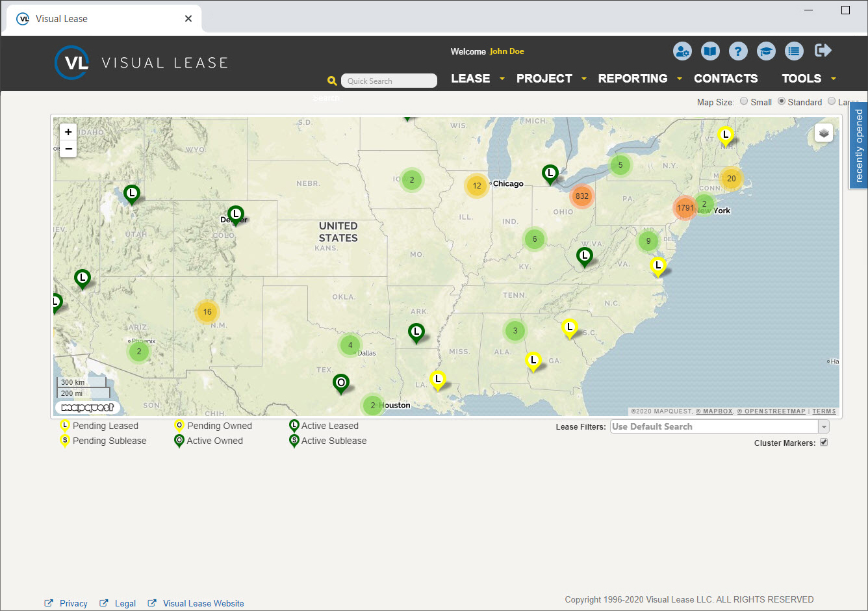Image resolution: width=868 pixels, height=611 pixels.
Task: Expand the REPORTING menu arrow
Action: tap(680, 79)
